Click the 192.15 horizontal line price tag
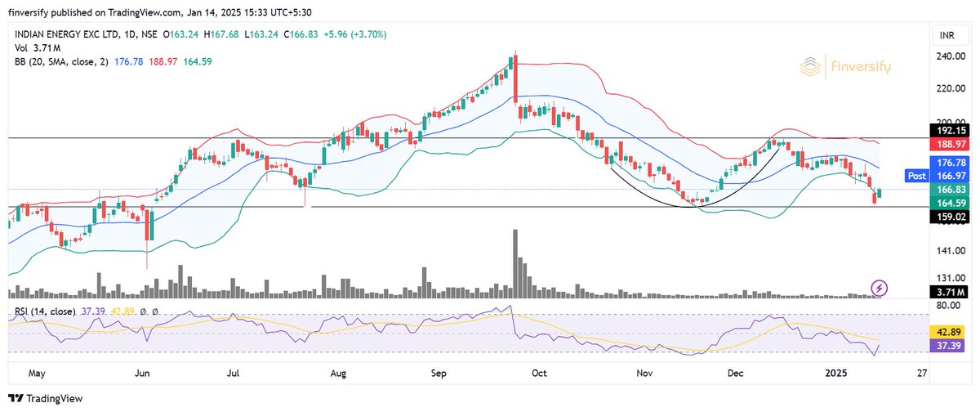Viewport: 980px width, 412px height. click(x=948, y=131)
